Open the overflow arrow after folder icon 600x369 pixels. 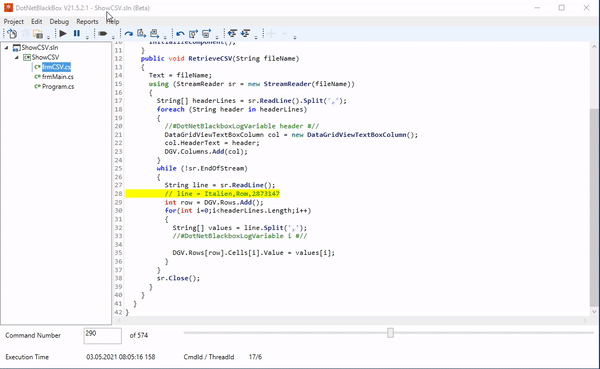[x=48, y=37]
